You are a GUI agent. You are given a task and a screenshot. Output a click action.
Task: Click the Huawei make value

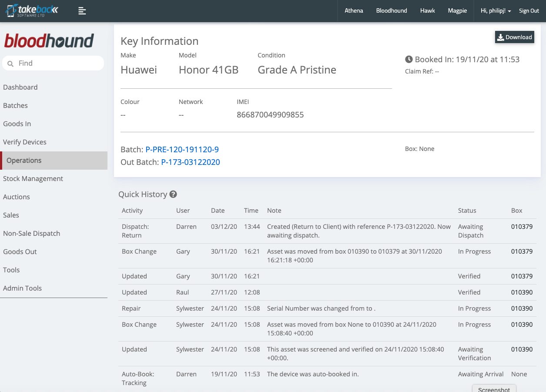tap(139, 70)
